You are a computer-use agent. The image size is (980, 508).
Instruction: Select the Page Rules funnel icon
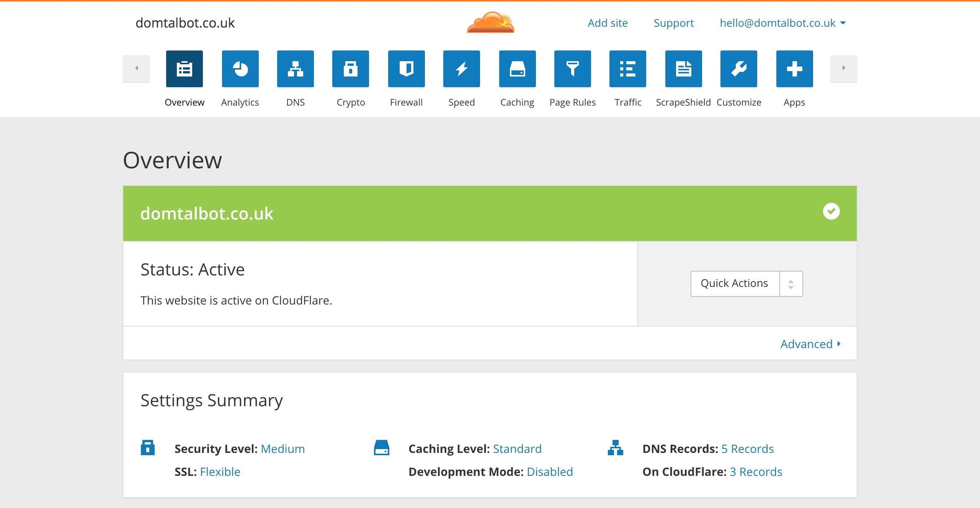coord(572,69)
